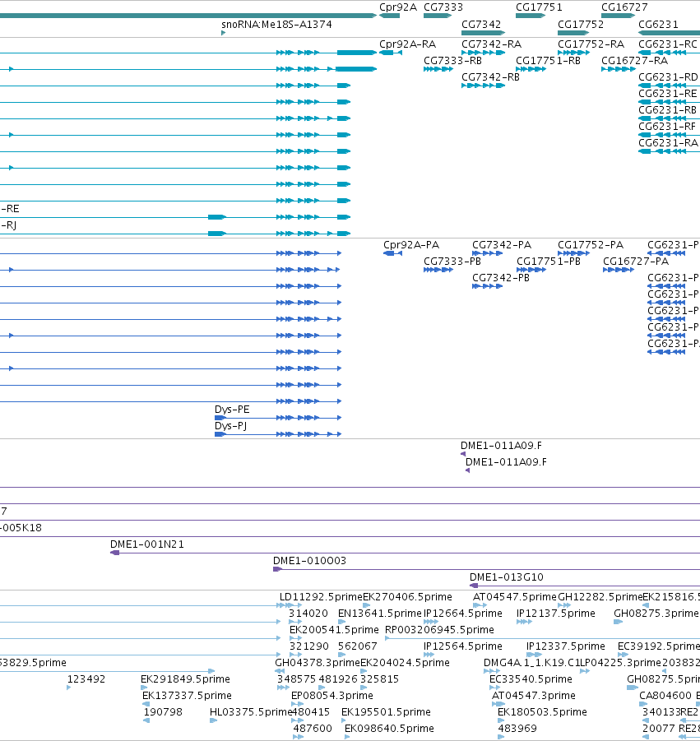Screen dimensions: 700x741
Task: Click the CG16727-PA protein label
Action: click(x=636, y=262)
